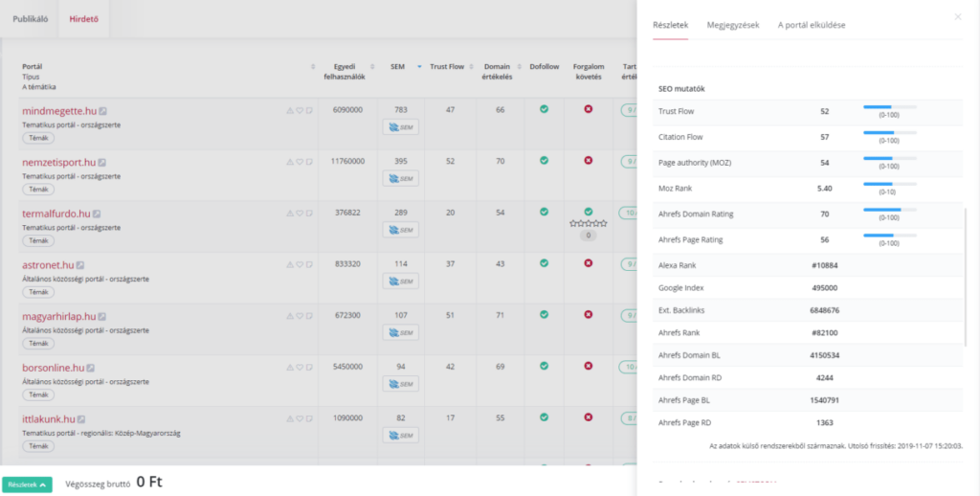Click the star rating in termalfurdo.hu row
Screen dimensions: 980x496
[588, 223]
